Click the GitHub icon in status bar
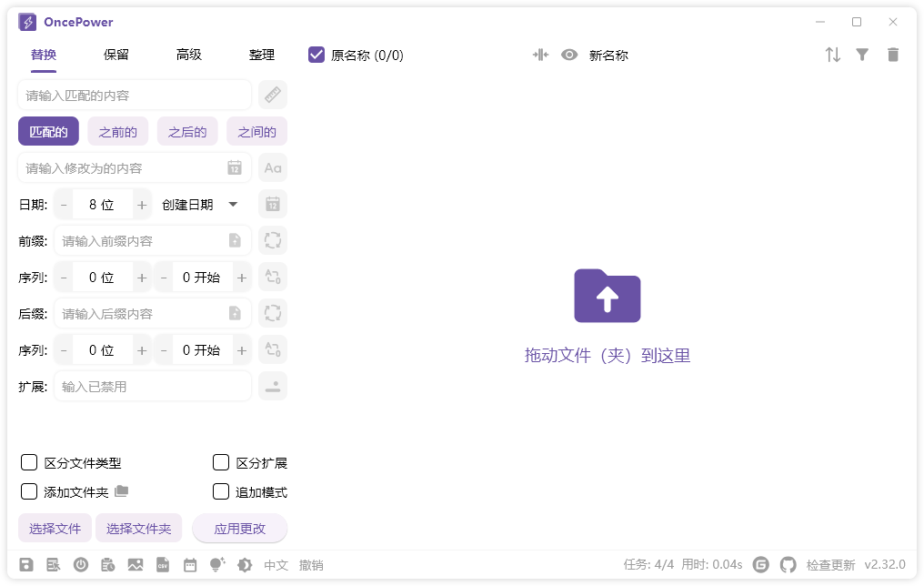This screenshot has width=924, height=586. tap(788, 564)
